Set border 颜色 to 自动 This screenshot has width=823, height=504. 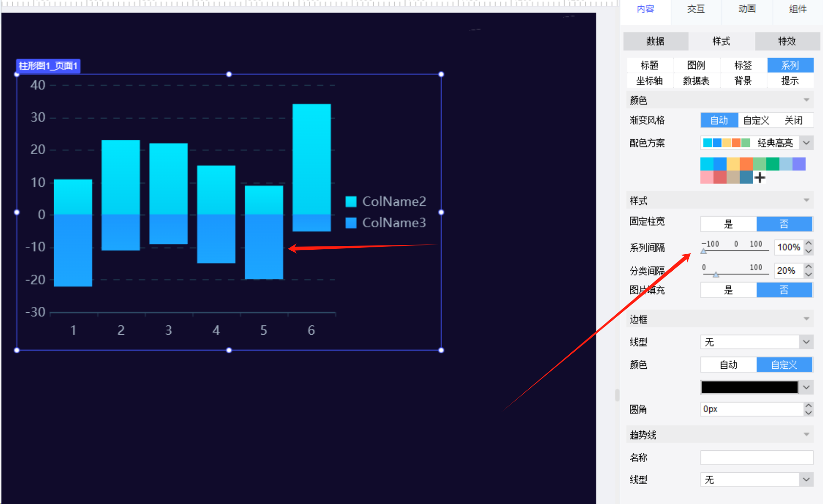coord(728,364)
